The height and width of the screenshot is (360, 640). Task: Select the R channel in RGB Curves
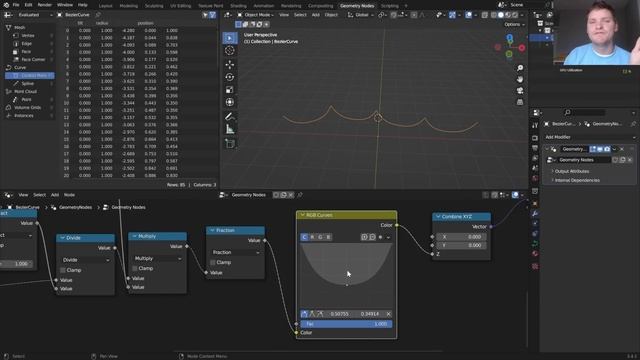312,237
